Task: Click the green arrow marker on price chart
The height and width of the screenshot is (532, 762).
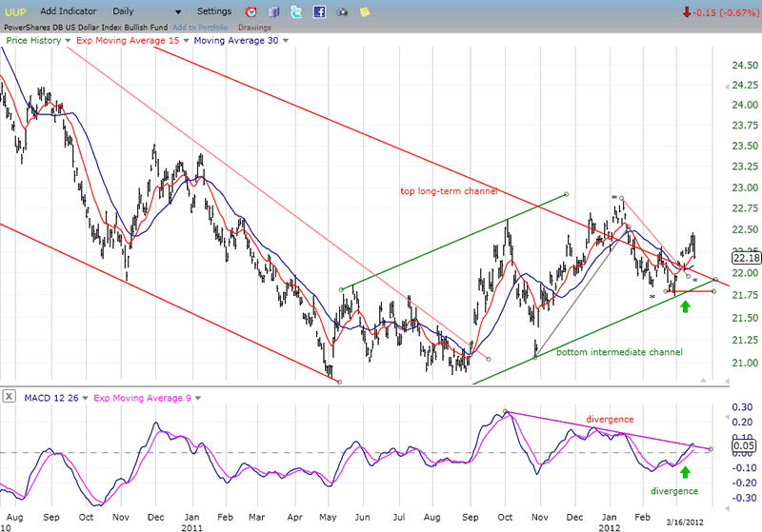Action: (684, 306)
